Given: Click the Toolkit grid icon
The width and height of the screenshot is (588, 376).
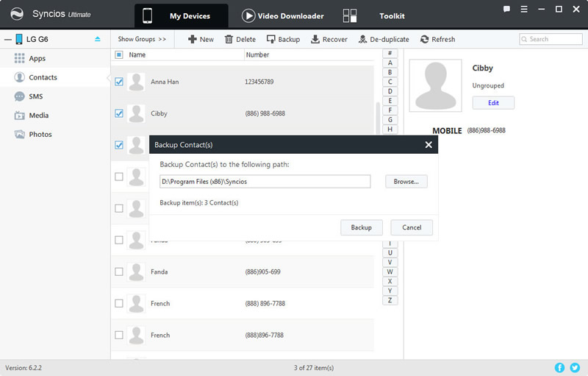Looking at the screenshot, I should pos(350,15).
